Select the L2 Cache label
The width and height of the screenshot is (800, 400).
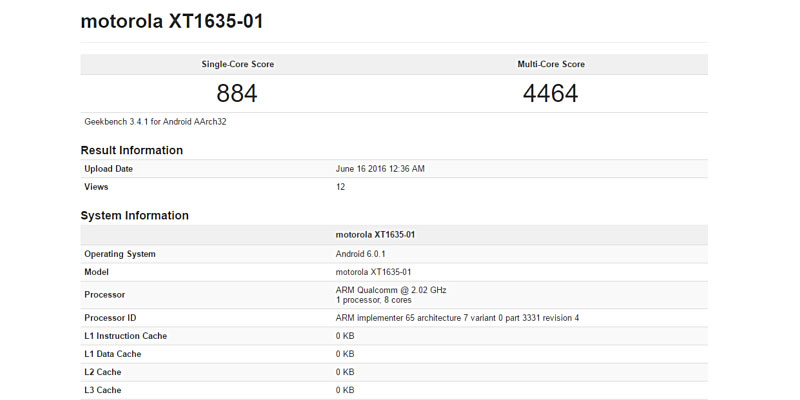click(x=103, y=372)
